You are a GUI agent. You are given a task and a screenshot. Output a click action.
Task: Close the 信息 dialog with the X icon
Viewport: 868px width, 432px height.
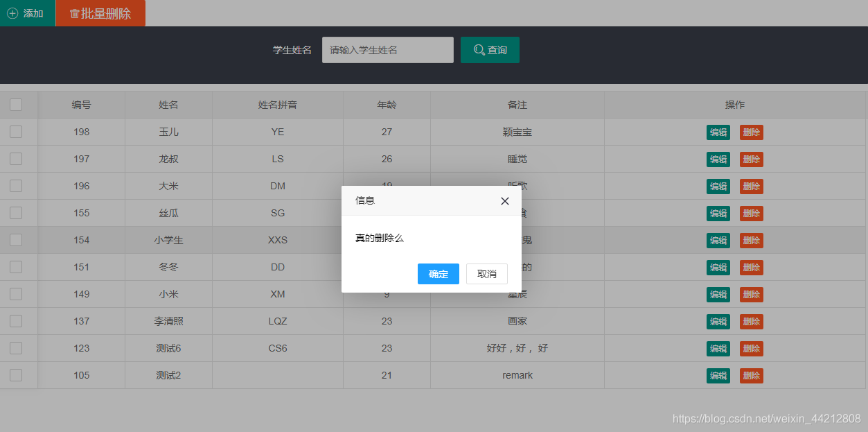coord(505,200)
